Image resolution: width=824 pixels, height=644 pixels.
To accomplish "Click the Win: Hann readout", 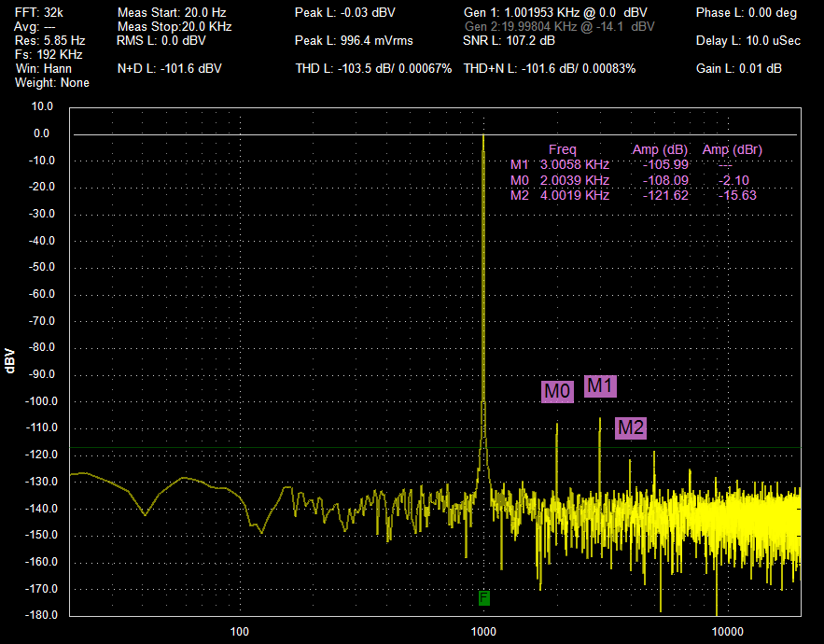I will [44, 69].
